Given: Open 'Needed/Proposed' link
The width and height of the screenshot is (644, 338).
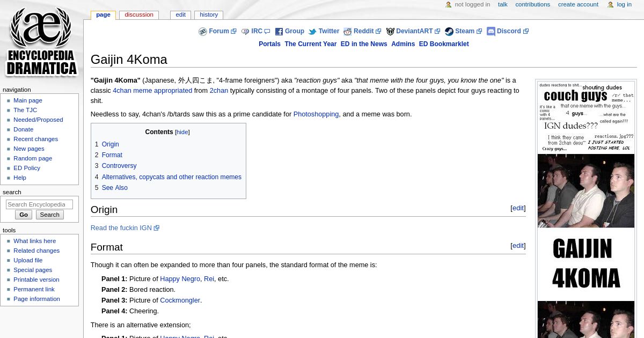Looking at the screenshot, I should point(38,120).
